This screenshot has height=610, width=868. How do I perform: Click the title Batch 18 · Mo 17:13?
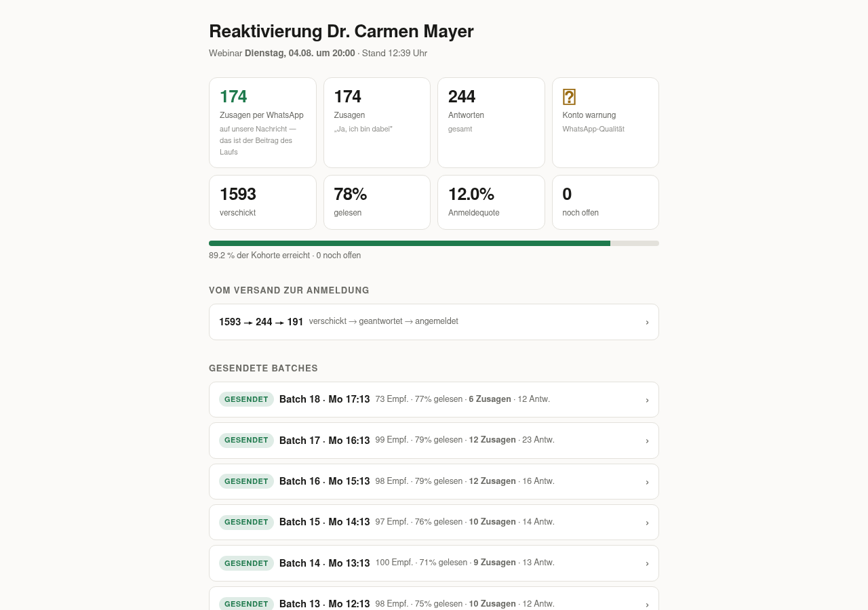click(324, 399)
